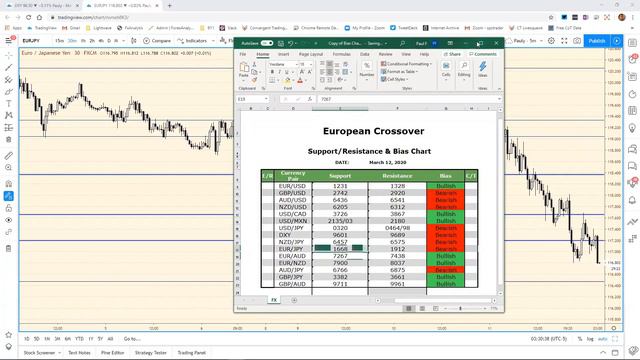640x360 pixels.
Task: Switch to the Excel Insert tab
Action: pyautogui.click(x=283, y=54)
